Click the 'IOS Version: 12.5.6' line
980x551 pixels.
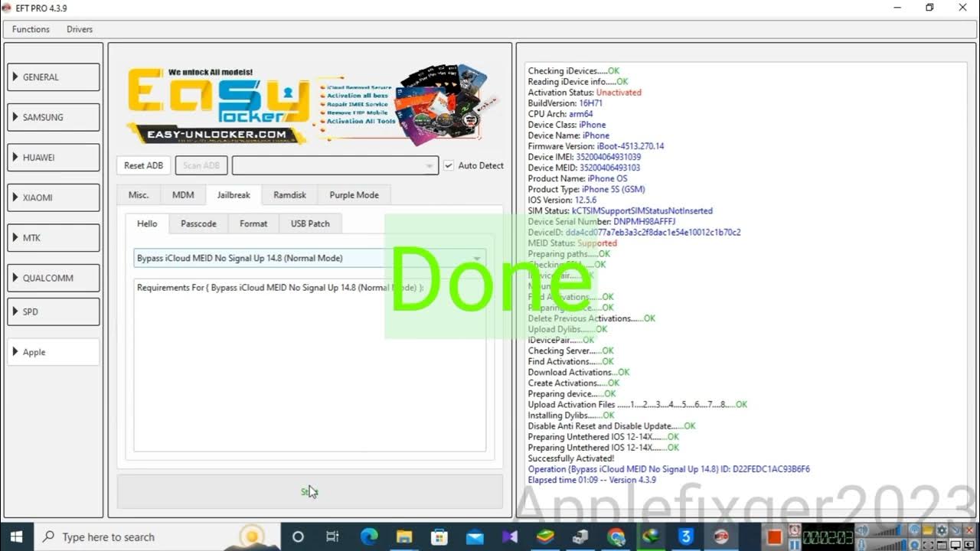point(562,200)
